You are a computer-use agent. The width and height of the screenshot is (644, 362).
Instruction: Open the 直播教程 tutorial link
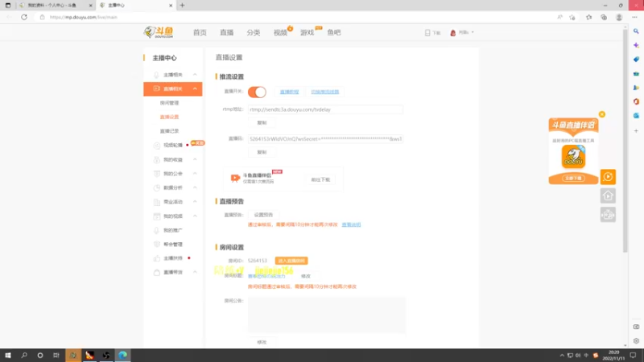pos(289,92)
